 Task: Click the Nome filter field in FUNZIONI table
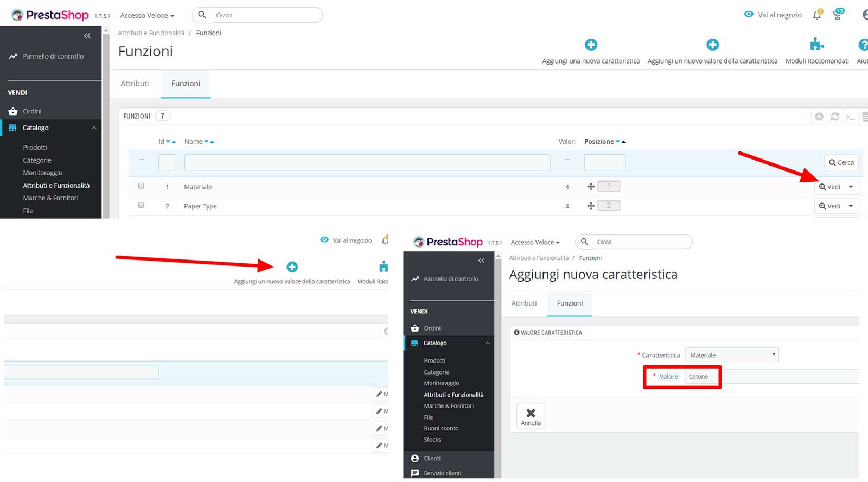(367, 162)
